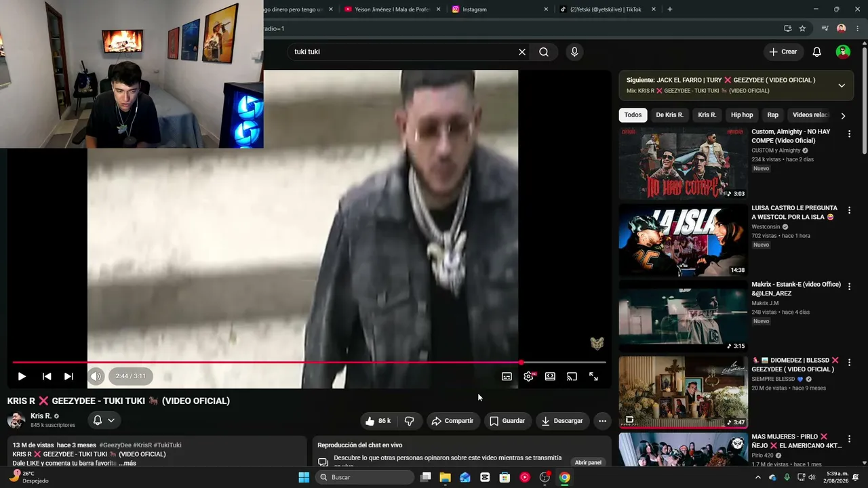Open options for Makrix 'Estank-E' video
The width and height of the screenshot is (868, 488).
[849, 287]
